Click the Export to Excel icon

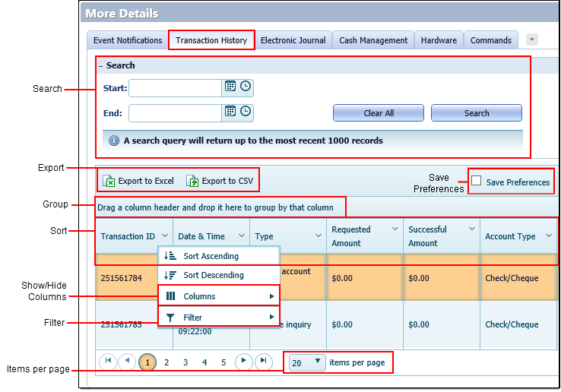109,181
